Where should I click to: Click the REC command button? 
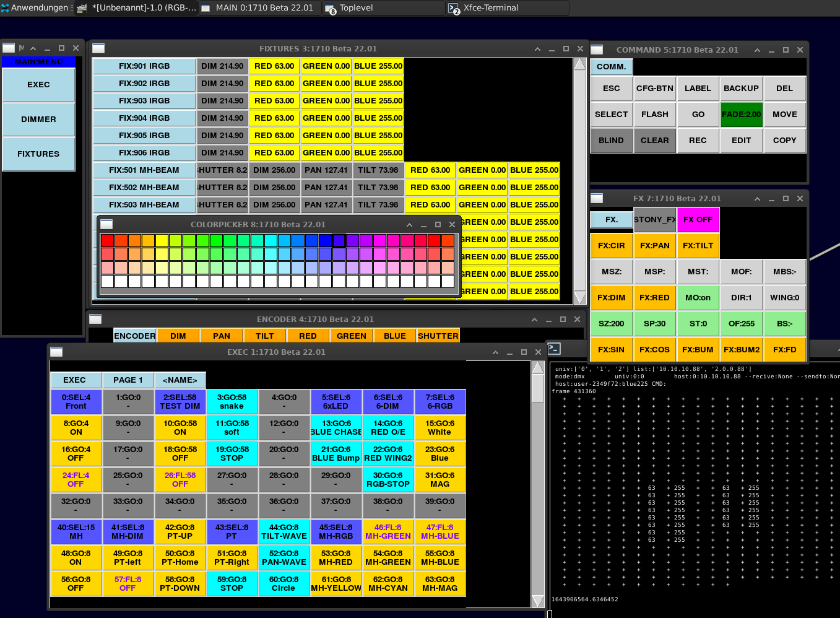[x=698, y=141]
